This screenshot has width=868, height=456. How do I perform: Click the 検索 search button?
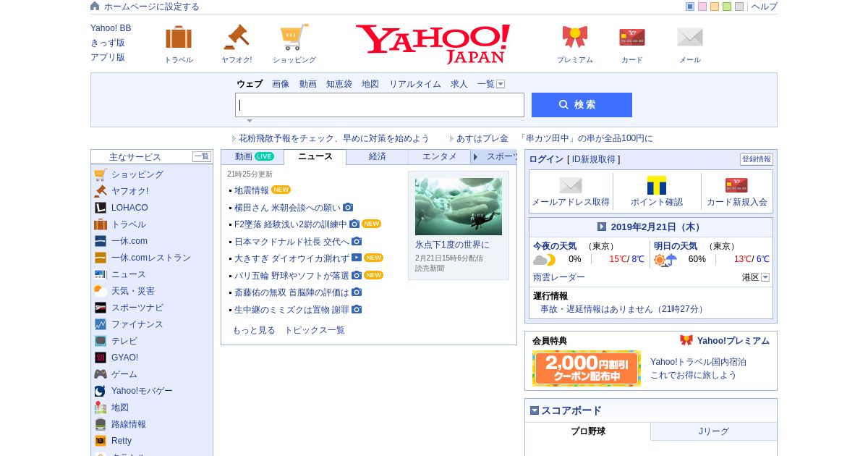pyautogui.click(x=582, y=105)
